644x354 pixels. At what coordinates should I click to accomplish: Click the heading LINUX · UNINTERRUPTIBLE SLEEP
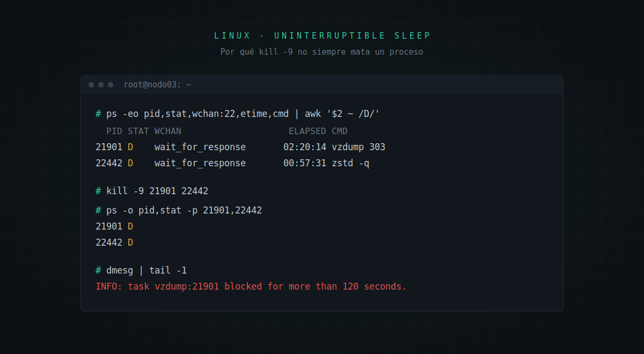(x=322, y=36)
